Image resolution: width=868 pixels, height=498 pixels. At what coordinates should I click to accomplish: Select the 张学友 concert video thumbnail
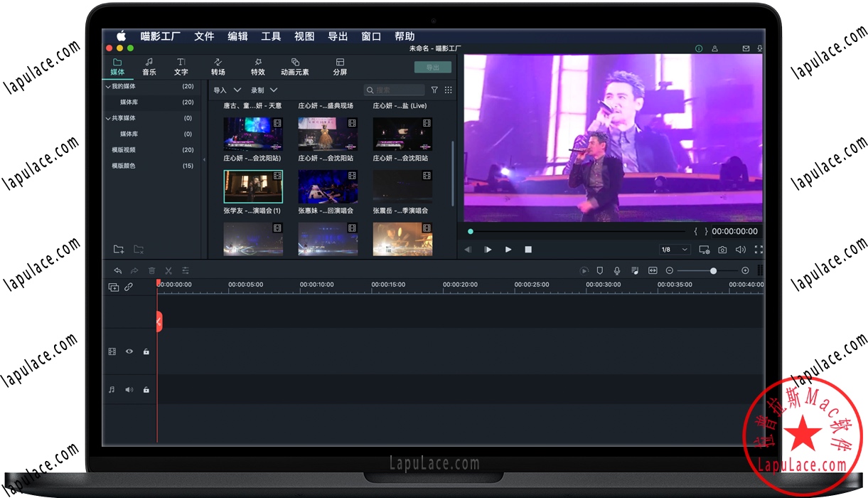(x=253, y=186)
